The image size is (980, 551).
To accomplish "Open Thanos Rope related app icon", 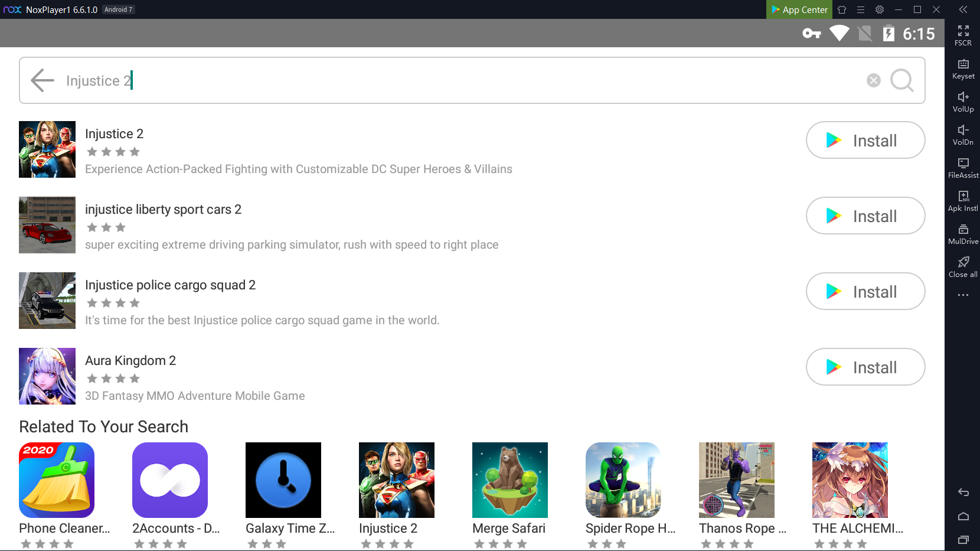I will click(x=737, y=480).
